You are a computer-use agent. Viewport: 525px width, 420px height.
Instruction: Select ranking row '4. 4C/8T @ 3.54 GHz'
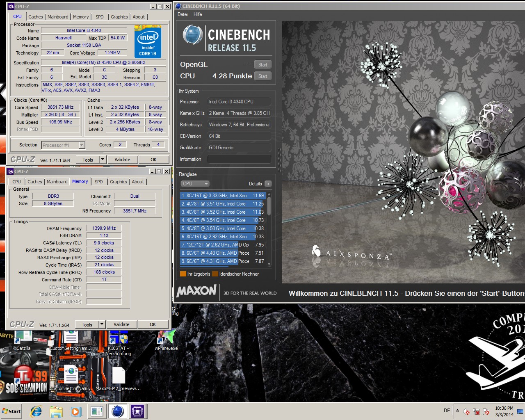pos(223,220)
